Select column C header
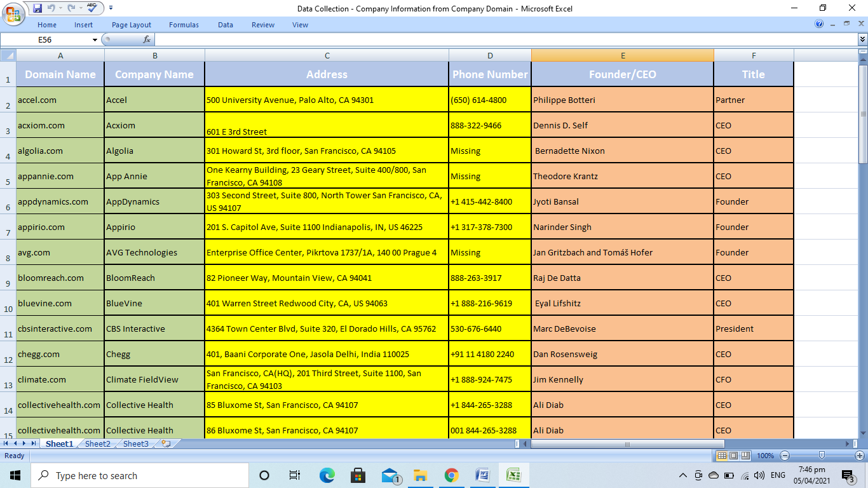The width and height of the screenshot is (868, 488). click(327, 55)
